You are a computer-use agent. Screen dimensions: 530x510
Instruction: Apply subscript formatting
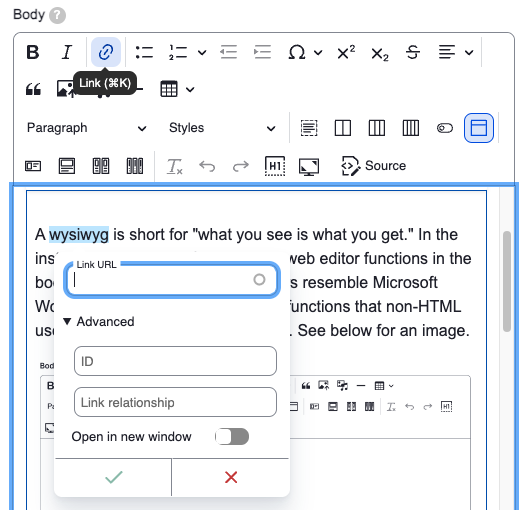tap(380, 53)
